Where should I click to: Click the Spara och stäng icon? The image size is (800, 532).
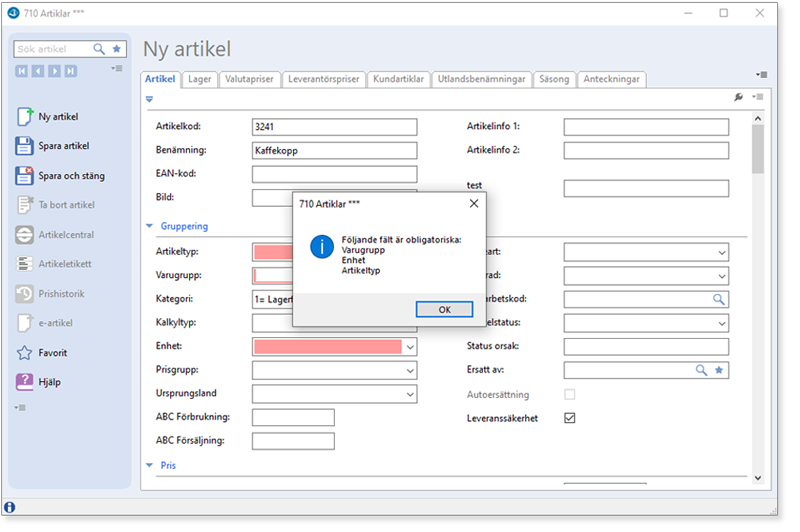[25, 176]
